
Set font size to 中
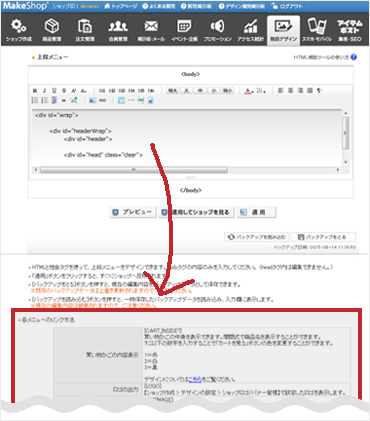(200, 91)
